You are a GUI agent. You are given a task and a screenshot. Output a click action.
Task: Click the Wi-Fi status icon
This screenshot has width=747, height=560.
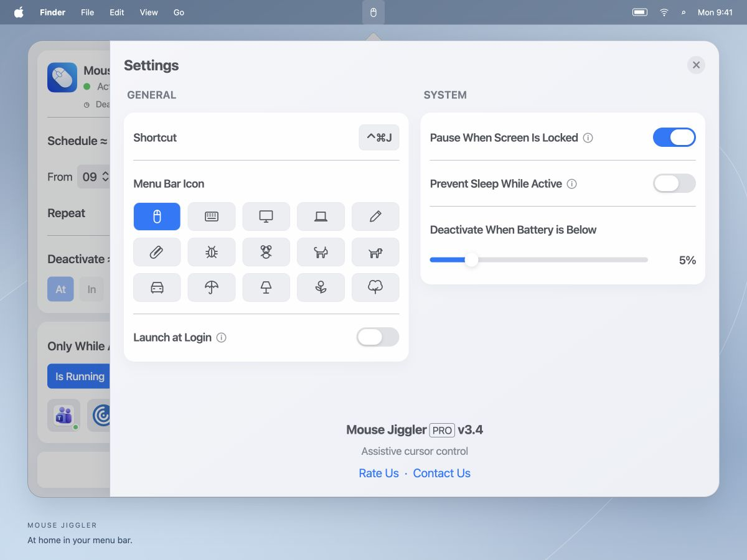[664, 12]
